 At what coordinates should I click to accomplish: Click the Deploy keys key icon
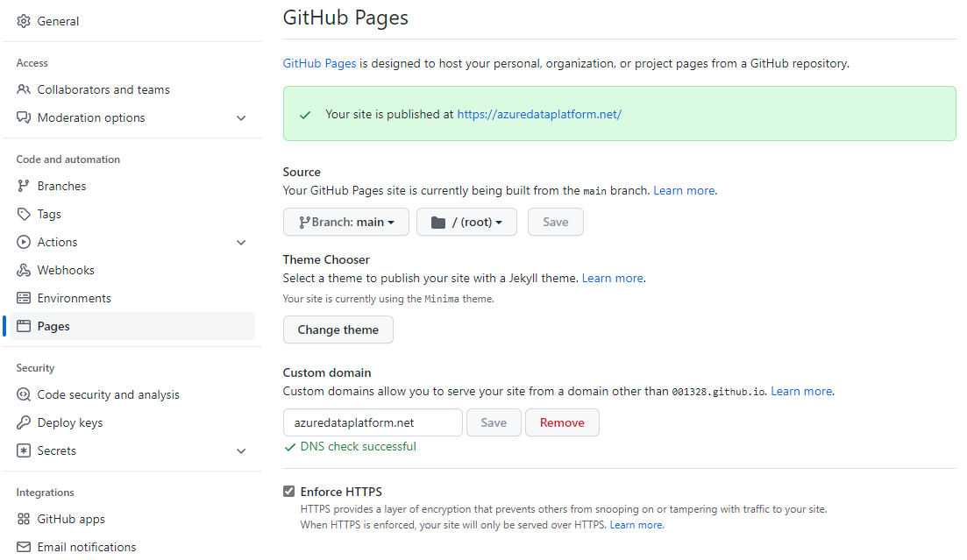24,422
